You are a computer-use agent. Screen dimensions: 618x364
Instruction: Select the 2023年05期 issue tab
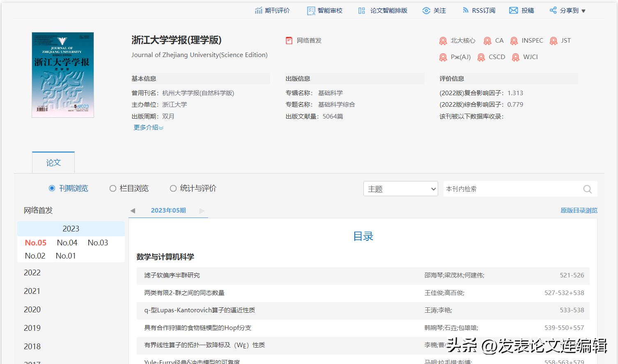click(168, 211)
